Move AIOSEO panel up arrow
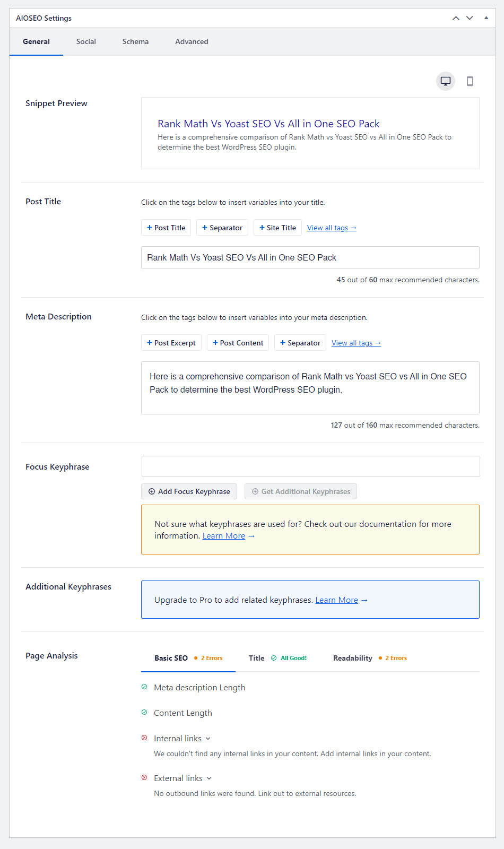 click(456, 18)
